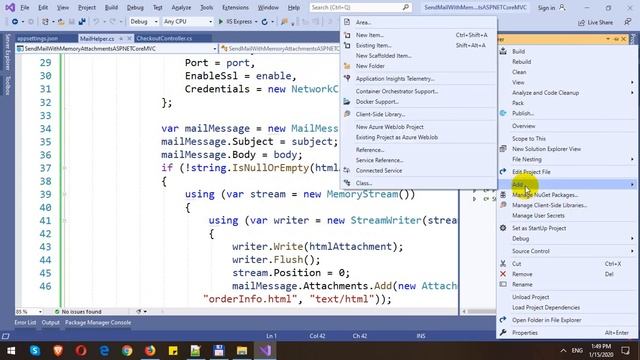This screenshot has height=360, width=640.
Task: Click the Client-Side Library icon
Action: 347,114
